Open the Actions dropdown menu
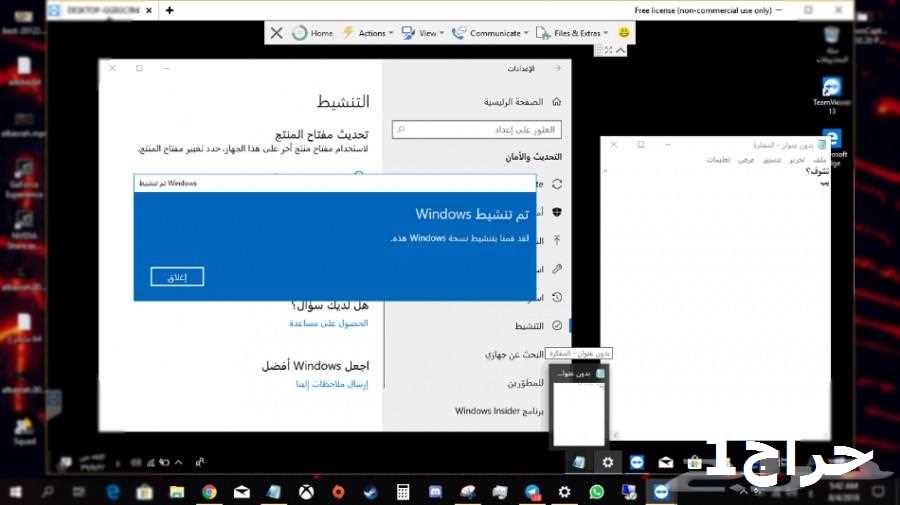Viewport: 900px width, 505px height. (x=368, y=33)
